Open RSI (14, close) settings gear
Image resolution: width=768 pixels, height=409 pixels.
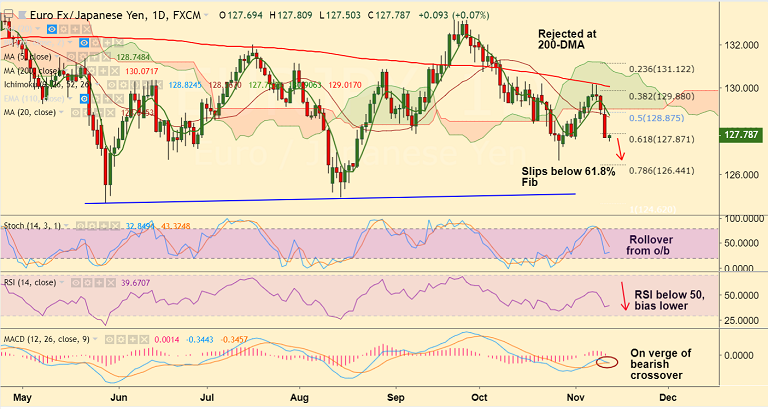pos(88,283)
